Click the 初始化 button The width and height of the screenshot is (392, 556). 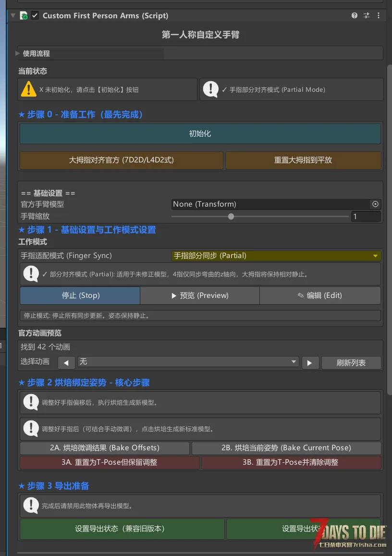click(200, 134)
